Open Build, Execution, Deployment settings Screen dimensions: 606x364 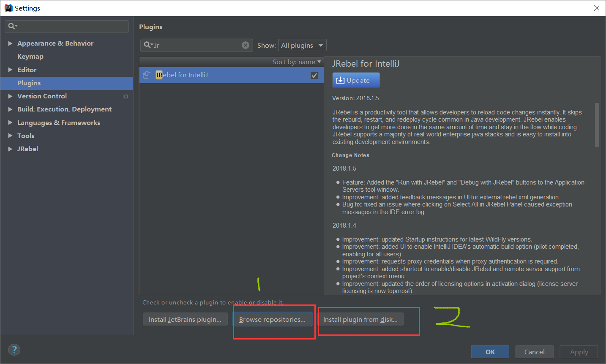click(x=64, y=109)
